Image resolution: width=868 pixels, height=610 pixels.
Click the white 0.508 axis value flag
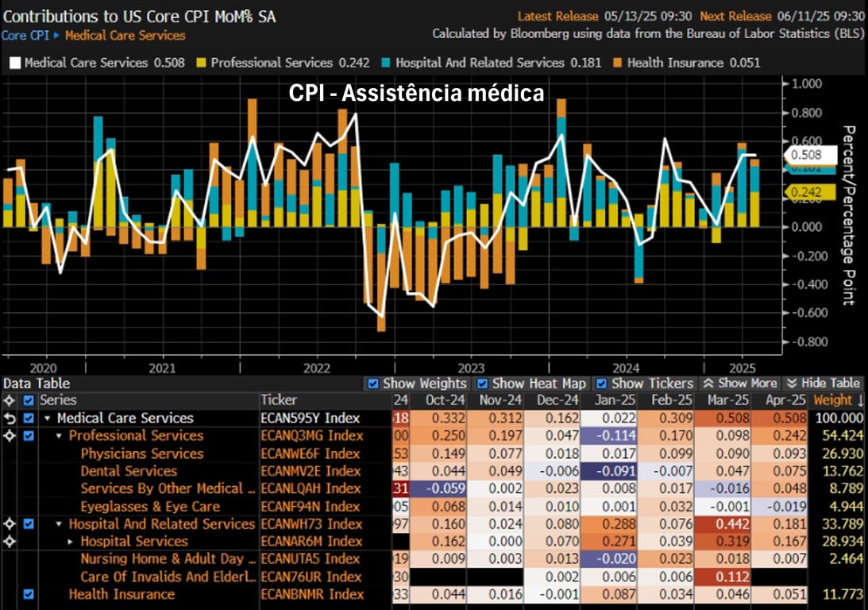tap(810, 155)
